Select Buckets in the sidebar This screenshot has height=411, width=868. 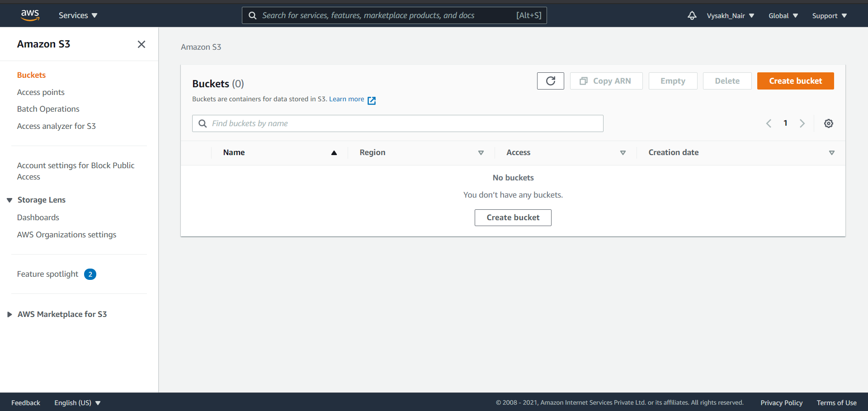(x=31, y=75)
